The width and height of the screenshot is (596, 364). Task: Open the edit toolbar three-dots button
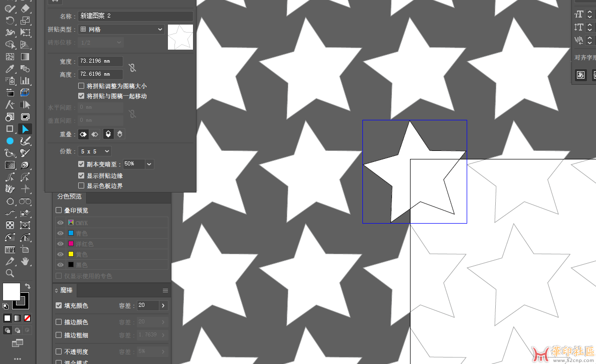[18, 358]
